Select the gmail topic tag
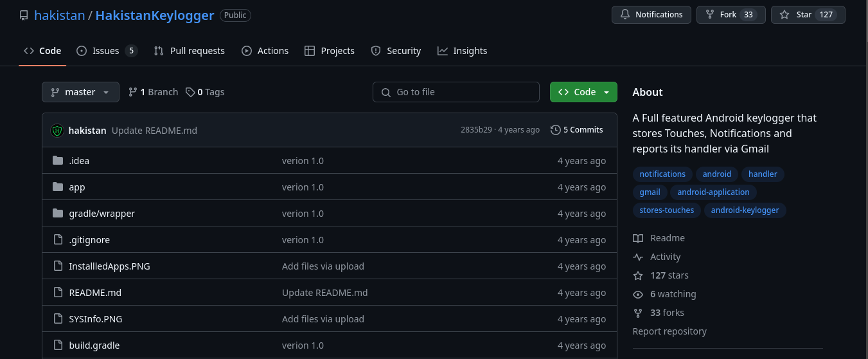Screen dimensions: 868x359 pyautogui.click(x=650, y=192)
